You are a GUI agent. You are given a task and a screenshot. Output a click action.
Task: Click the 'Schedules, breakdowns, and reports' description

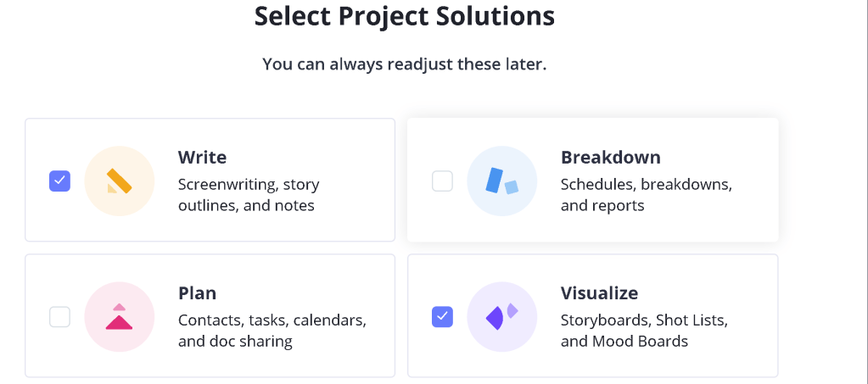coord(647,195)
